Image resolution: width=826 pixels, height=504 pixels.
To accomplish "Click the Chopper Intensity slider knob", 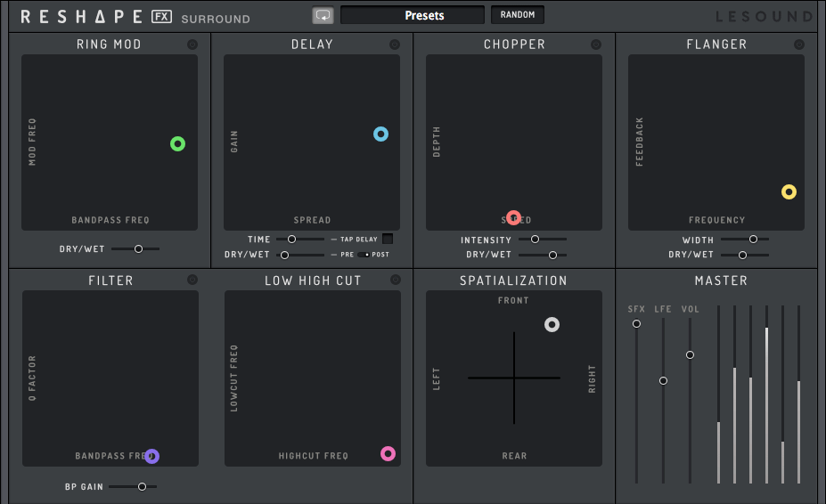I will [535, 240].
